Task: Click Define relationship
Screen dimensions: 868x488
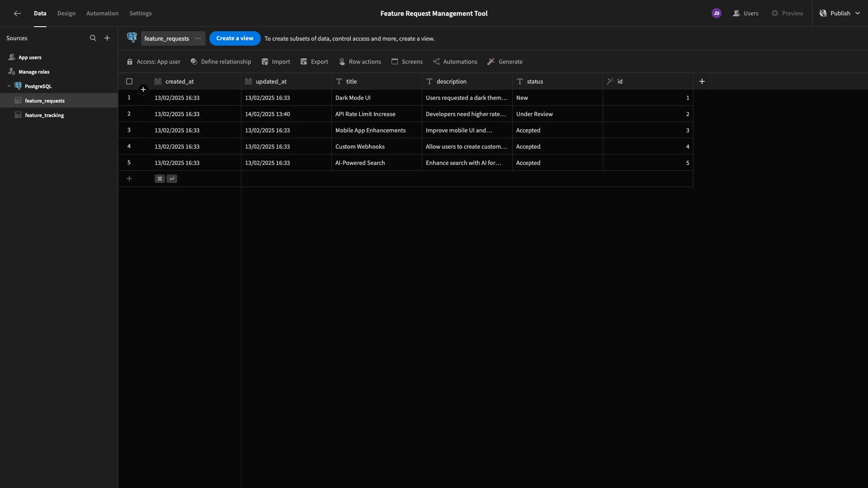Action: click(x=221, y=62)
